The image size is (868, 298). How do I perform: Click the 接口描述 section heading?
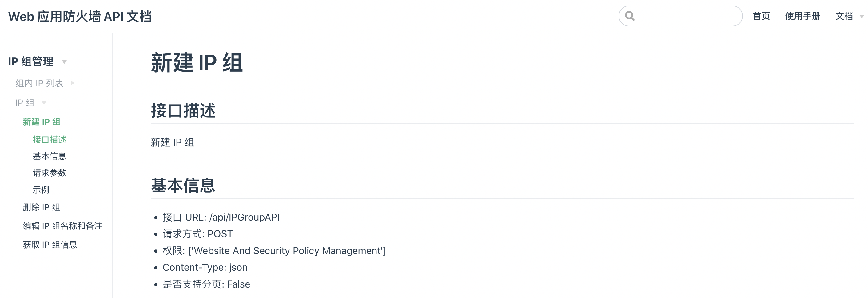(x=183, y=111)
